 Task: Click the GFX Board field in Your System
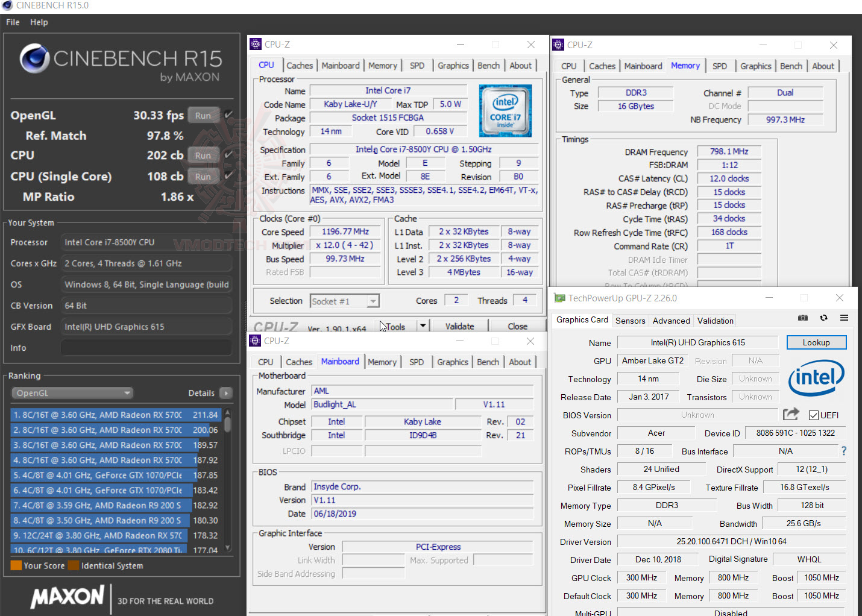[x=146, y=327]
